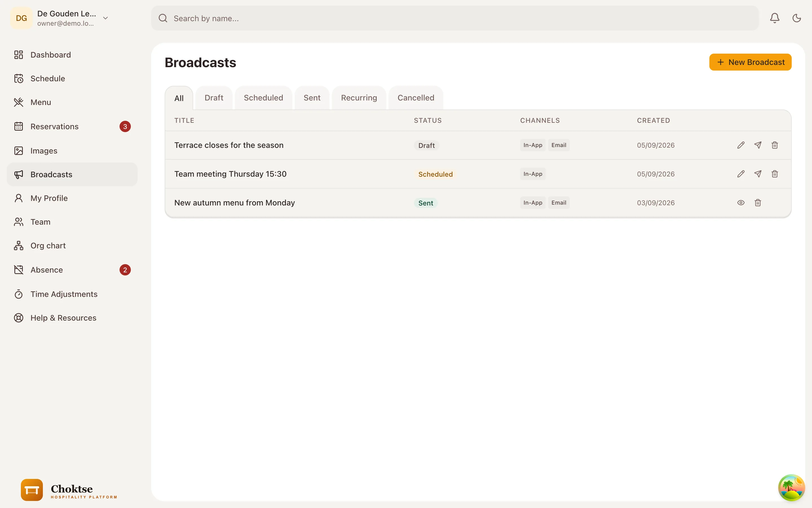Open the island chat widget bubble
The image size is (812, 508).
[x=791, y=487]
